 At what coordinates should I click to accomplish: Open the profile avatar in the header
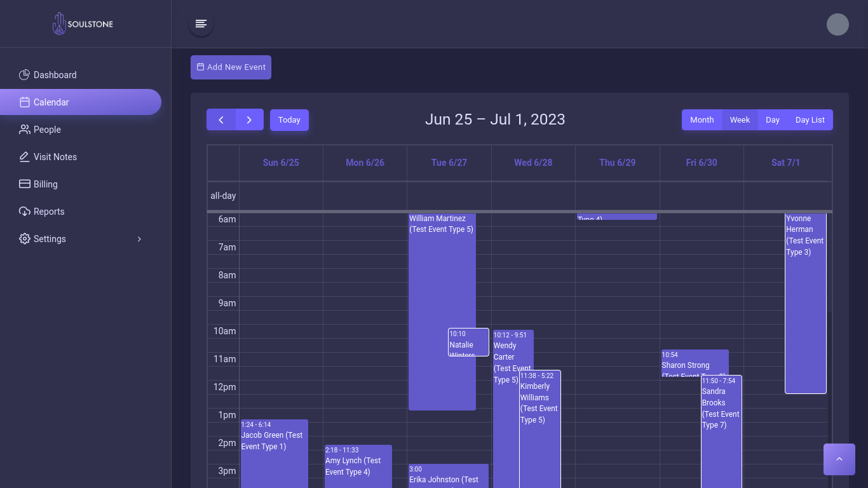point(837,24)
